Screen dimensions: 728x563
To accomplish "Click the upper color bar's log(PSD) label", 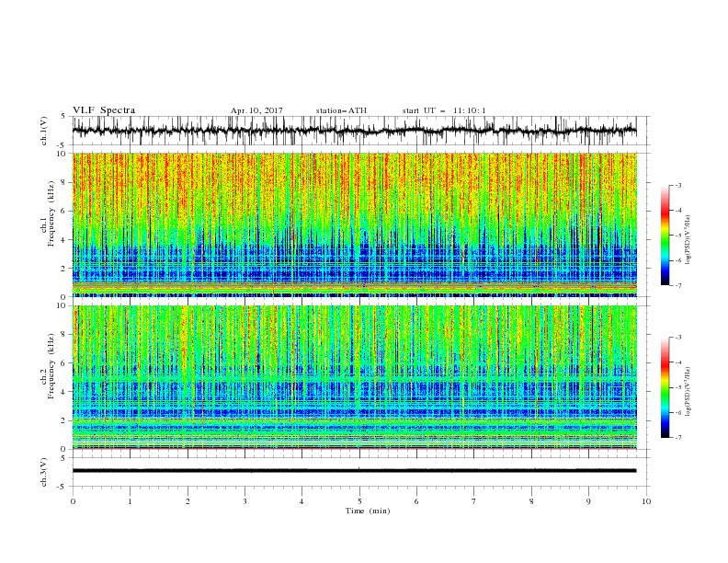I will [x=688, y=240].
